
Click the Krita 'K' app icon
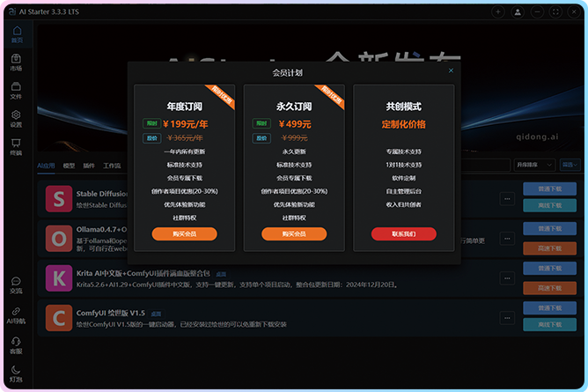tap(59, 278)
